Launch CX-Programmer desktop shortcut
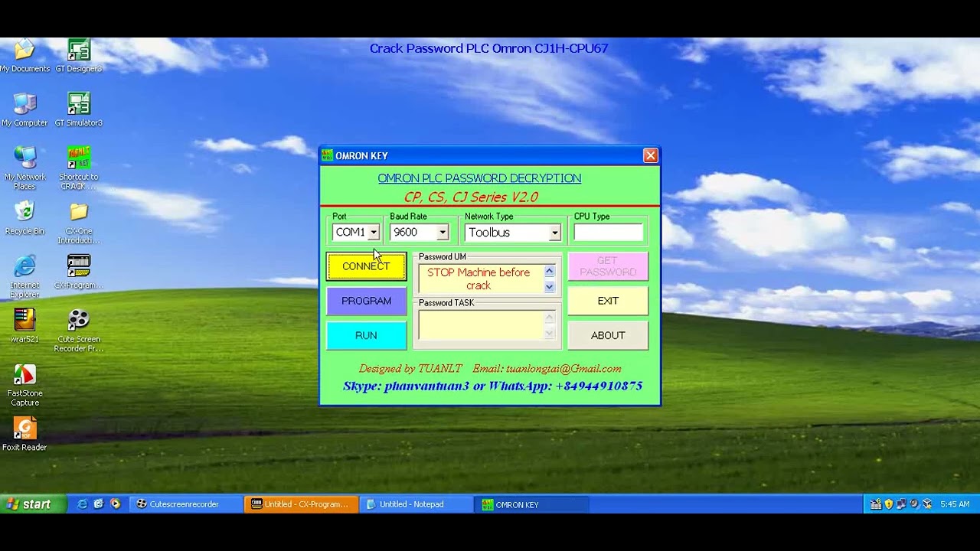980x551 pixels. click(x=78, y=272)
